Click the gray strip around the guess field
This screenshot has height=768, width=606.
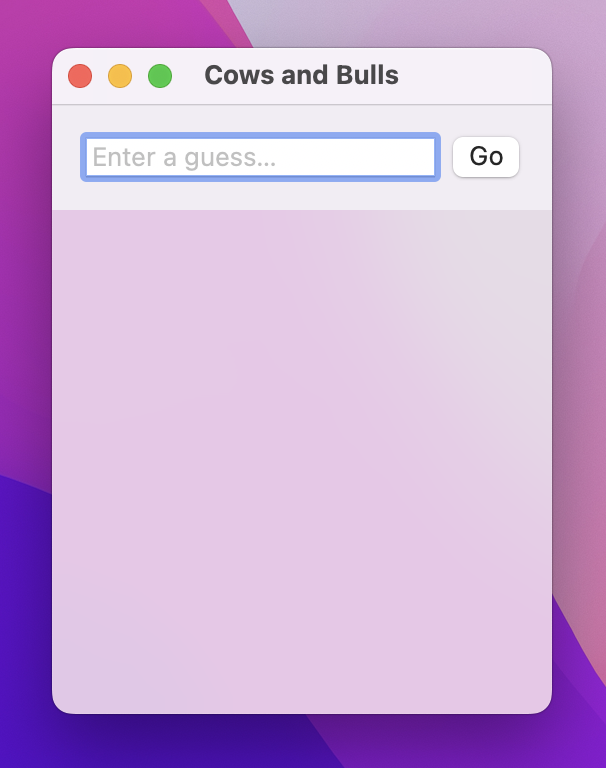(302, 196)
